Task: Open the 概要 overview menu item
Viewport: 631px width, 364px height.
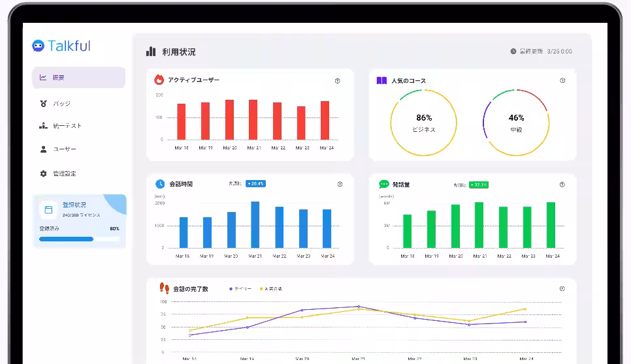Action: click(x=78, y=78)
